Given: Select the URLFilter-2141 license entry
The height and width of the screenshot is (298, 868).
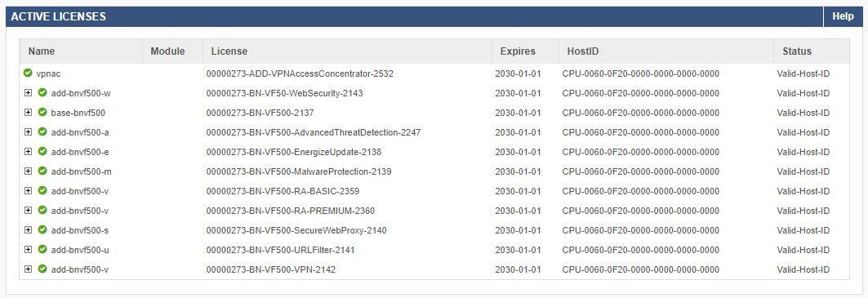Looking at the screenshot, I should point(280,250).
